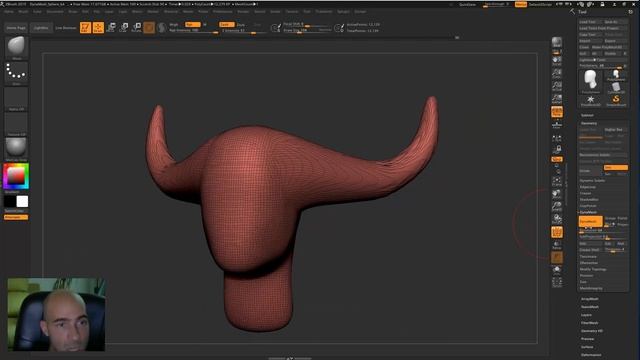
Task: Toggle the Floor grid button
Action: [x=557, y=124]
